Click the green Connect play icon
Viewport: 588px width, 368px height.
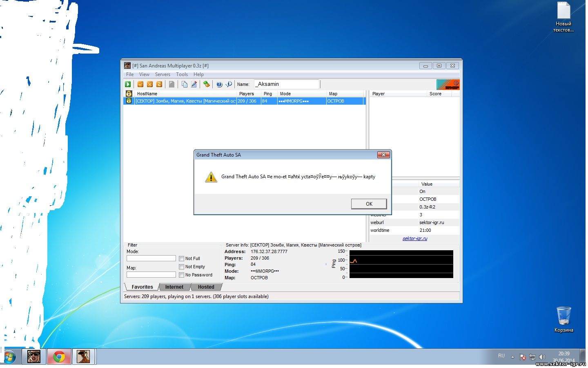(x=128, y=84)
